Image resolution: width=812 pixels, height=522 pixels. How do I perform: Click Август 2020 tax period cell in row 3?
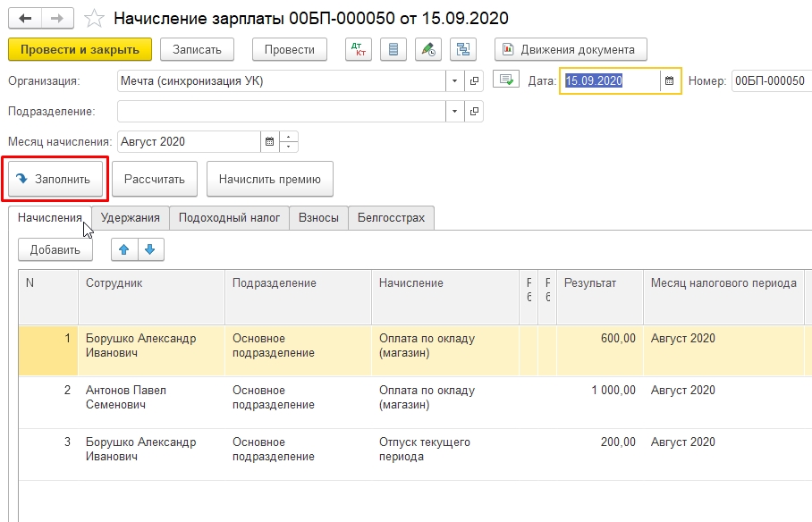(x=723, y=454)
